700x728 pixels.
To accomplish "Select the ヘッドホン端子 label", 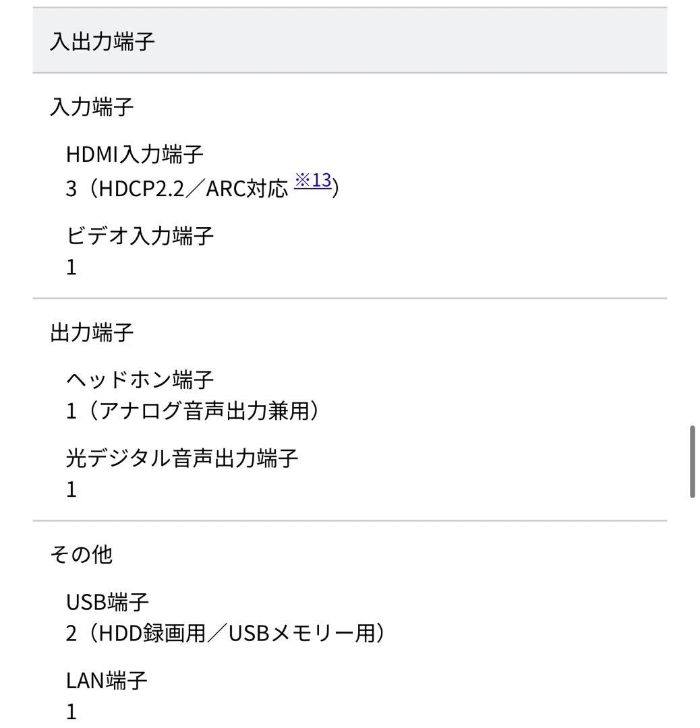I will point(140,380).
